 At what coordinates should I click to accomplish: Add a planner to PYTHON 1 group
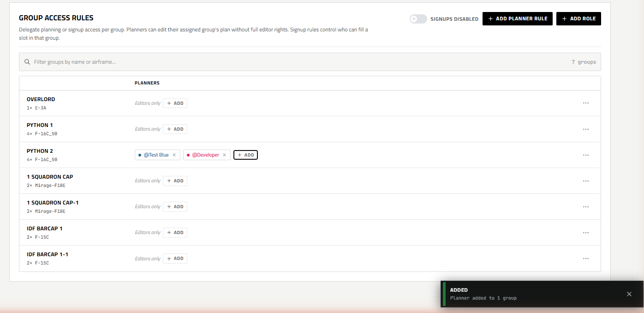click(175, 129)
